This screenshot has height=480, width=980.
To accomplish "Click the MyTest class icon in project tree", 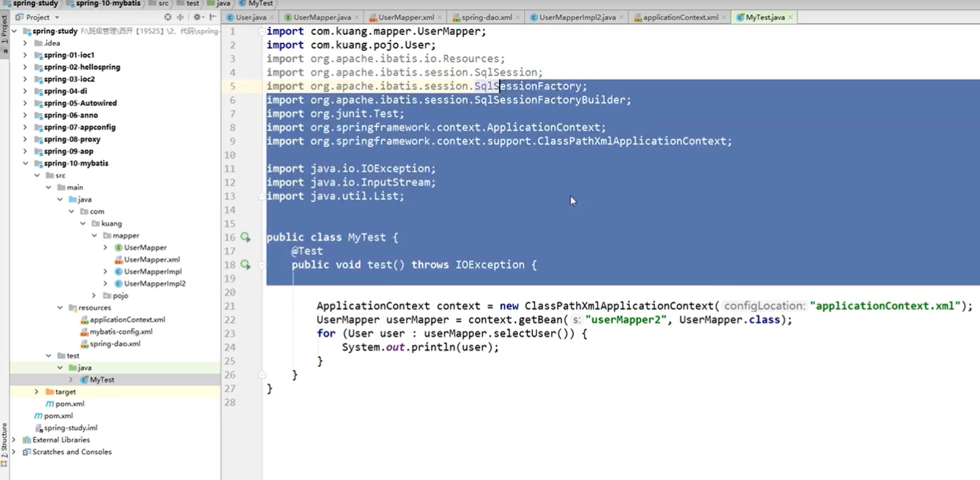I will pos(84,380).
